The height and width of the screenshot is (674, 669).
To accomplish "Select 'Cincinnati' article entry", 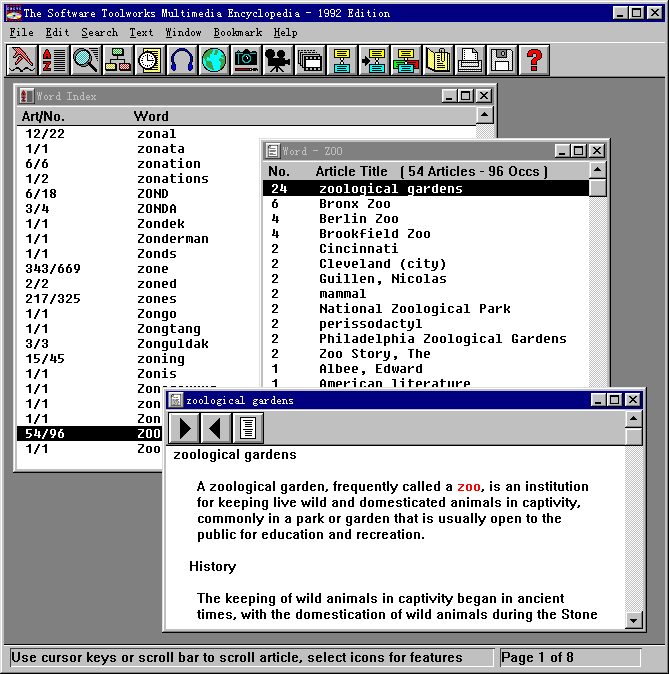I will click(426, 249).
